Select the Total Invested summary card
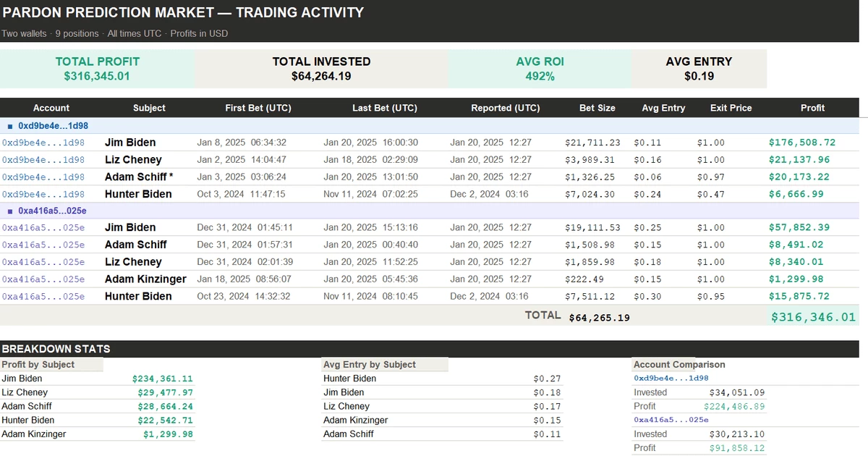This screenshot has width=868, height=456. click(x=321, y=69)
